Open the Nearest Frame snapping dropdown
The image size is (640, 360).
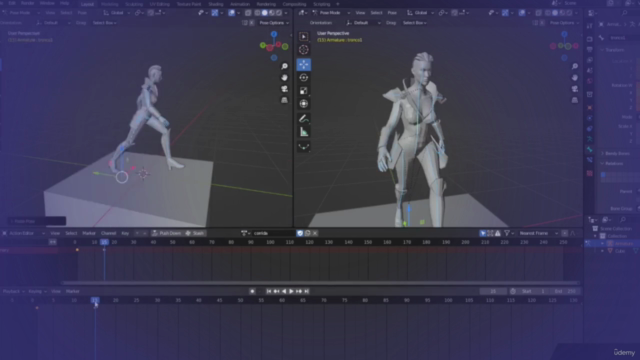(x=538, y=233)
